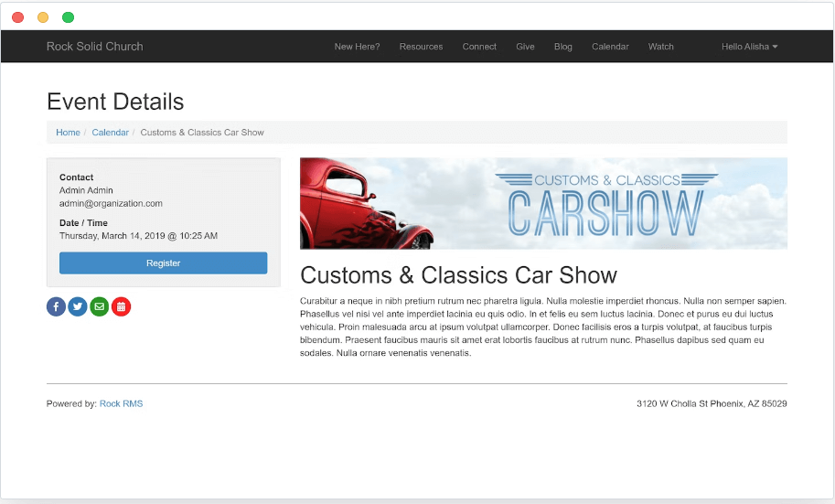This screenshot has height=504, width=835.
Task: Click the green macOS fullscreen button
Action: tap(68, 17)
